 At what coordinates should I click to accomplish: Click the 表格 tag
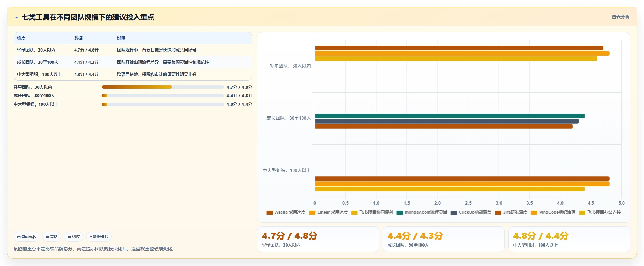tap(52, 237)
